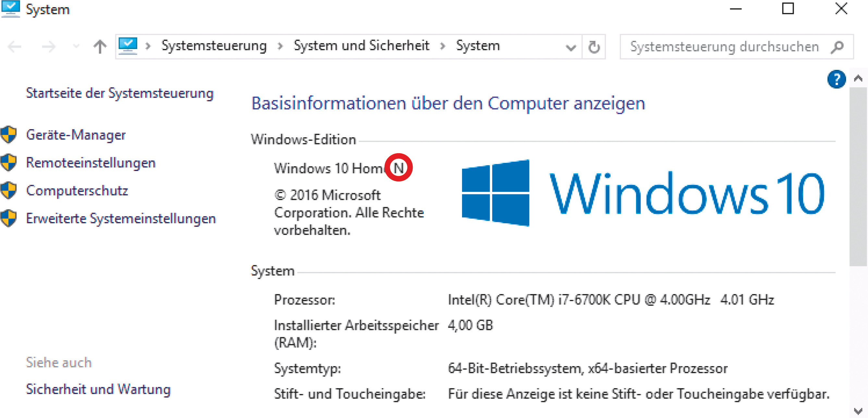Click the Systemsteuerung durchsuchen search field

pos(725,47)
